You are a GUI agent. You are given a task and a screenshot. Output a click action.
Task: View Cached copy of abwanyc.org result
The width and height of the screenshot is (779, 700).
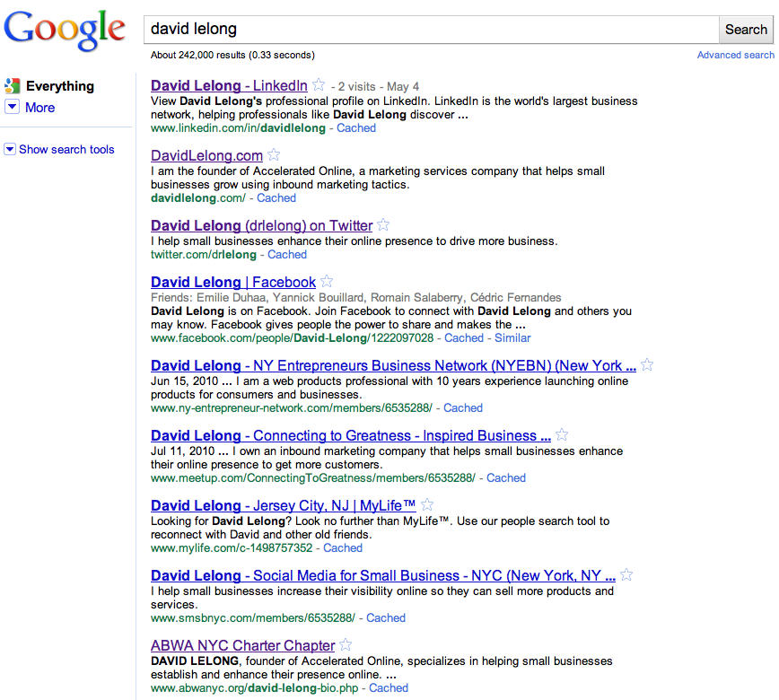[389, 688]
